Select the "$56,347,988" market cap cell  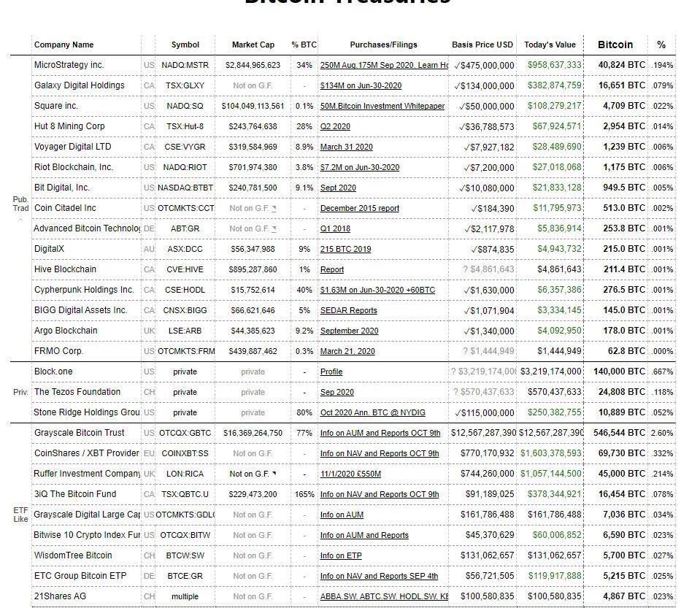(253, 249)
